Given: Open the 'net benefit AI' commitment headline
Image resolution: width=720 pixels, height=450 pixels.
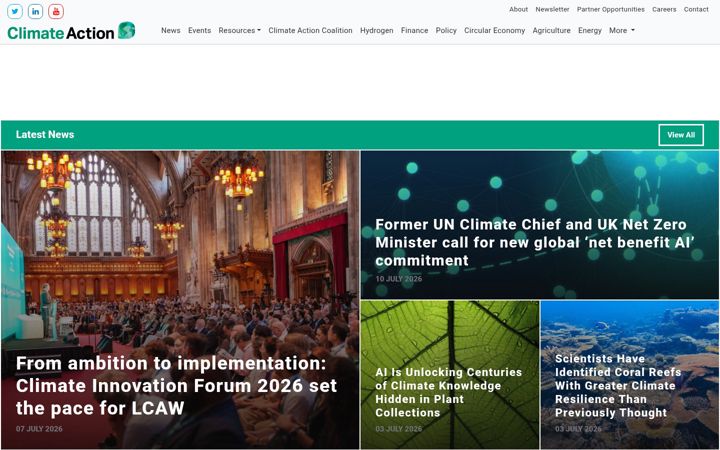Looking at the screenshot, I should [535, 242].
